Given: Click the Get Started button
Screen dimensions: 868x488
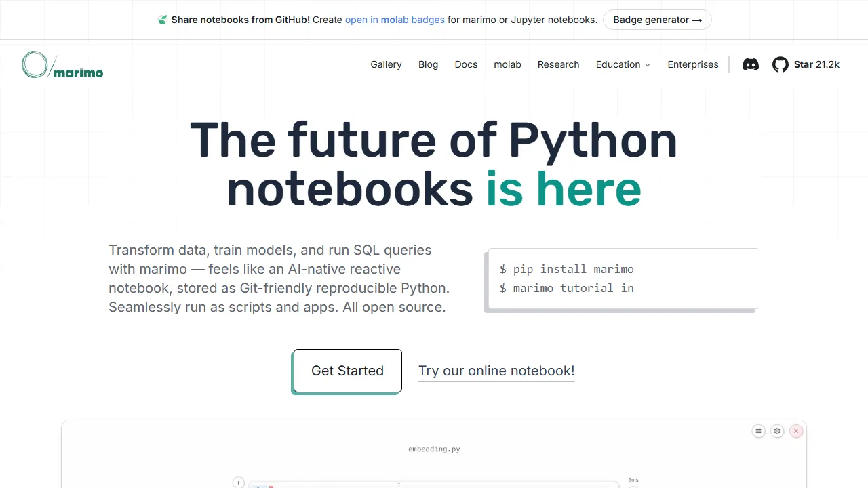Looking at the screenshot, I should [x=347, y=371].
